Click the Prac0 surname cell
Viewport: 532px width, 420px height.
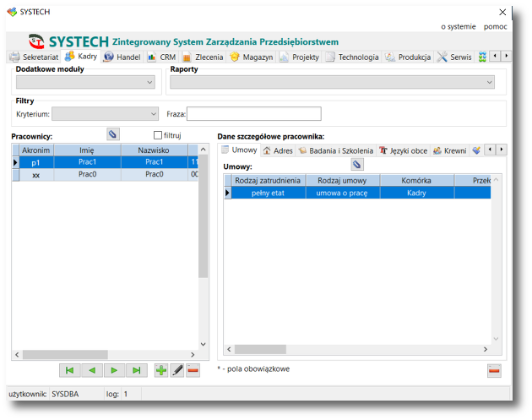[x=154, y=175]
